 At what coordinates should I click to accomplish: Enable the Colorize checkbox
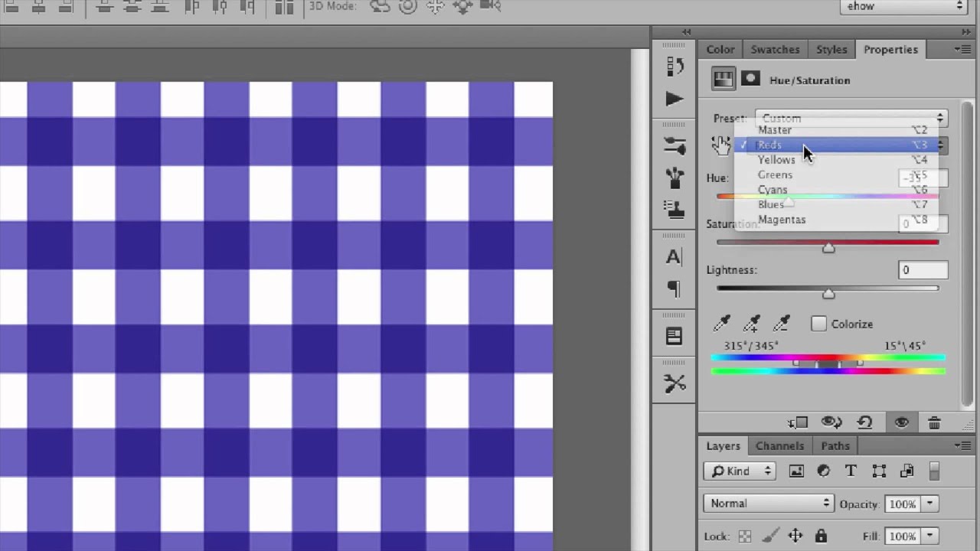click(818, 324)
